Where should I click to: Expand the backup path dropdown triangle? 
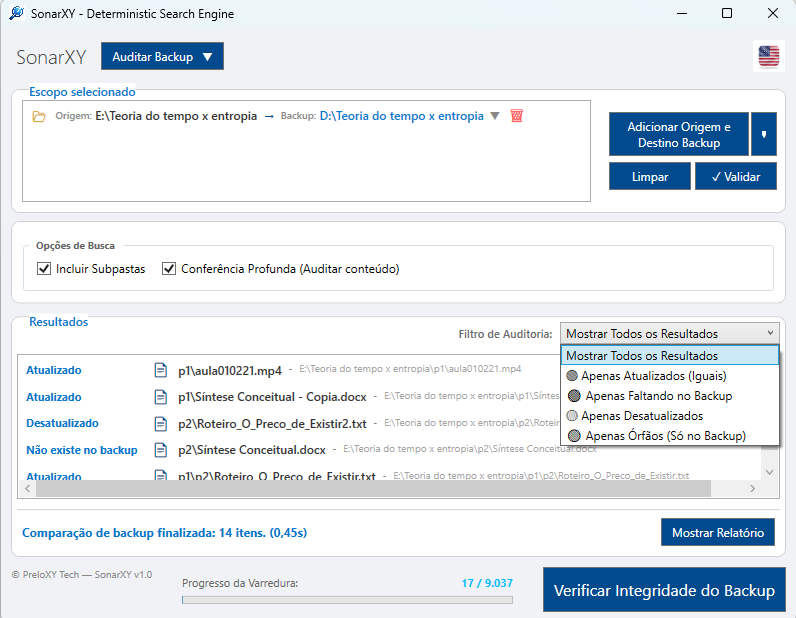pyautogui.click(x=495, y=116)
